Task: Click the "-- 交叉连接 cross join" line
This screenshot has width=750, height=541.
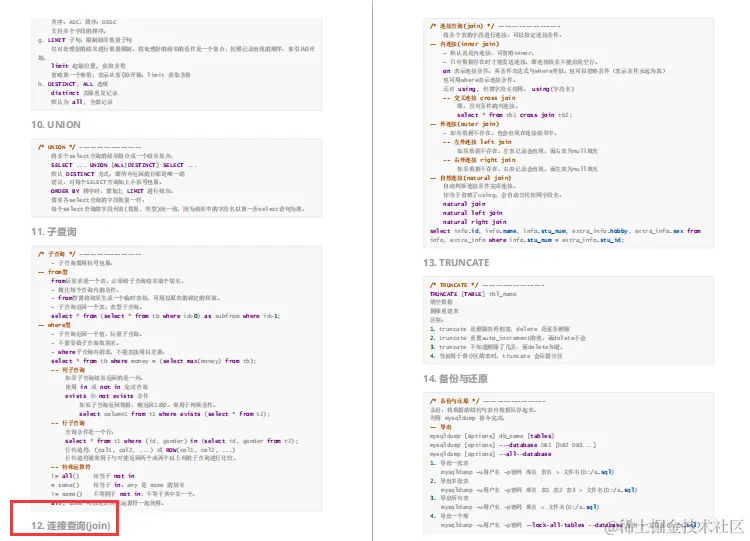Action: click(479, 98)
